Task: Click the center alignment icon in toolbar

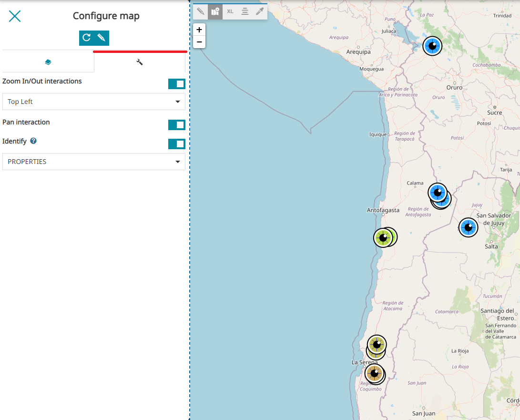Action: click(245, 11)
